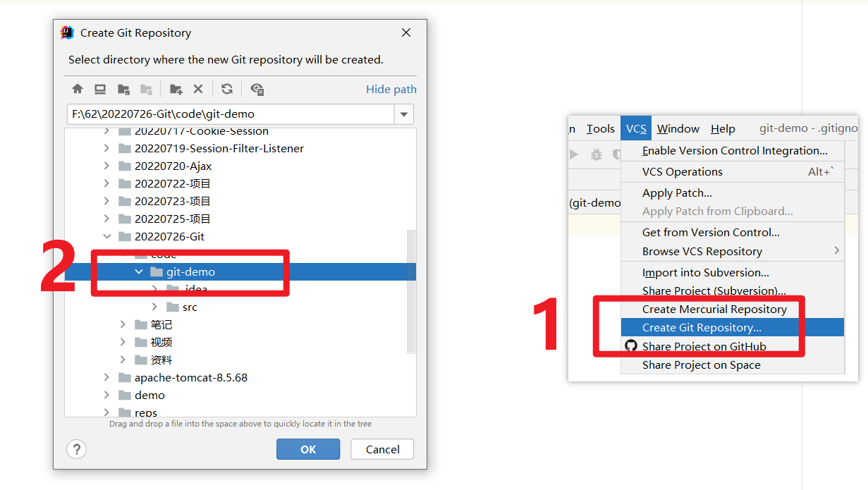868x490 pixels.
Task: Click the Project directory folder icon
Action: point(123,89)
